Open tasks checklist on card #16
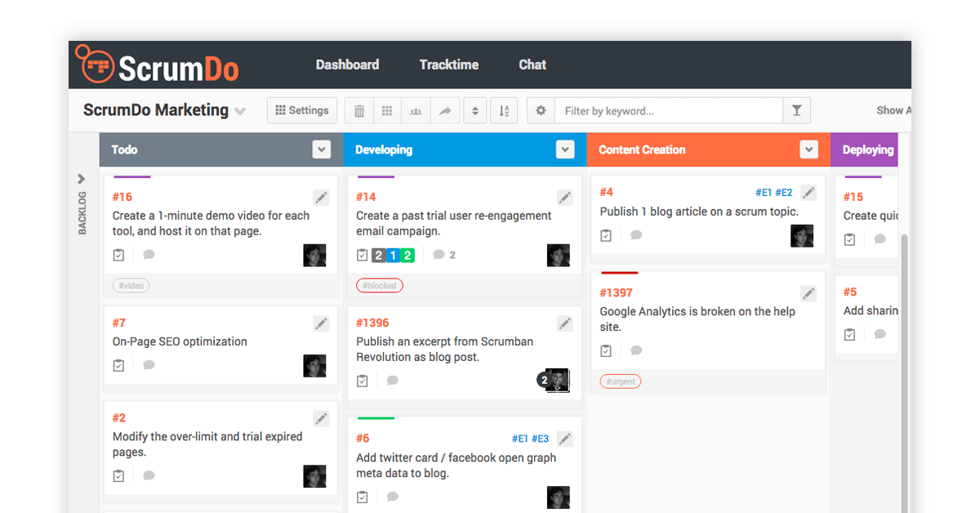The image size is (980, 513). coord(118,255)
